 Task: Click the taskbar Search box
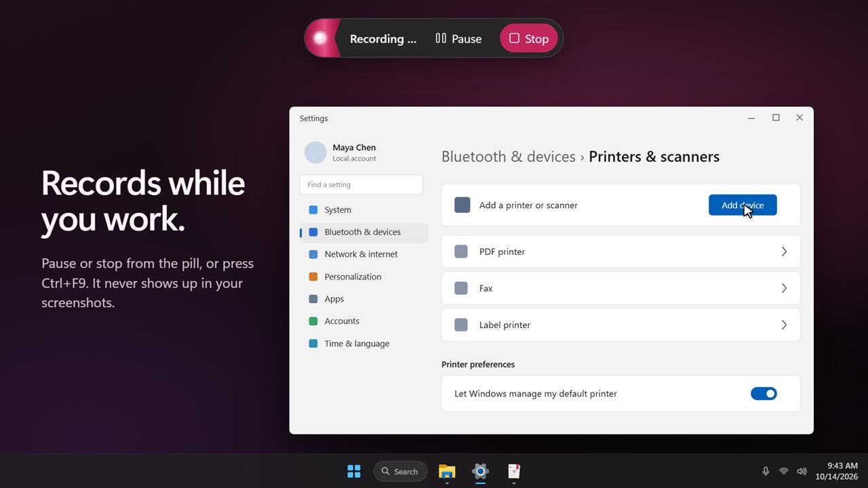[400, 471]
